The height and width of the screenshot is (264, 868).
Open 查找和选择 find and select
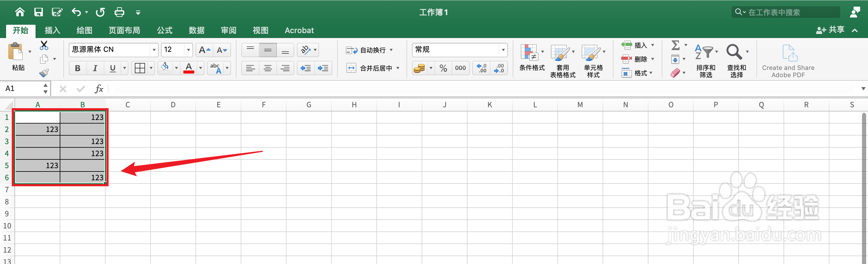click(x=737, y=61)
